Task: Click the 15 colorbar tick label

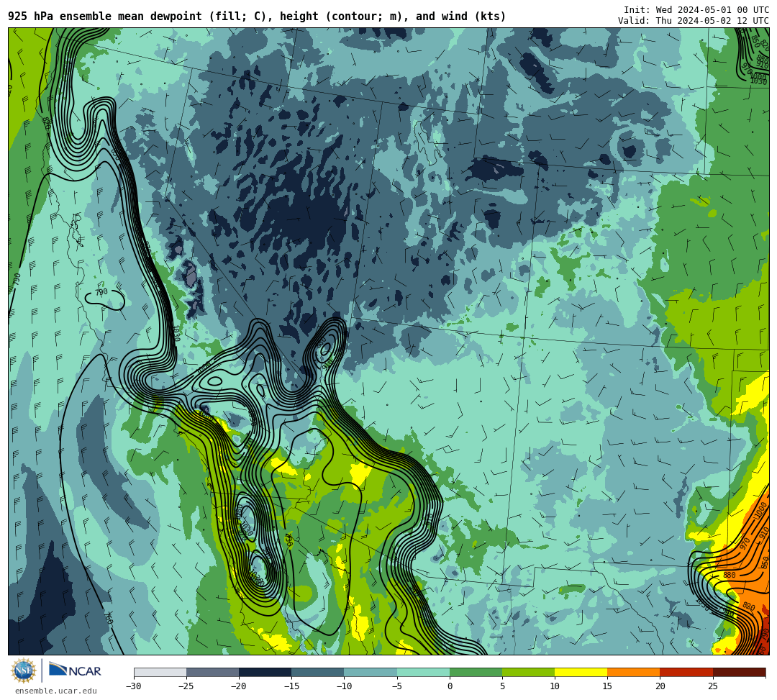Action: [x=607, y=686]
